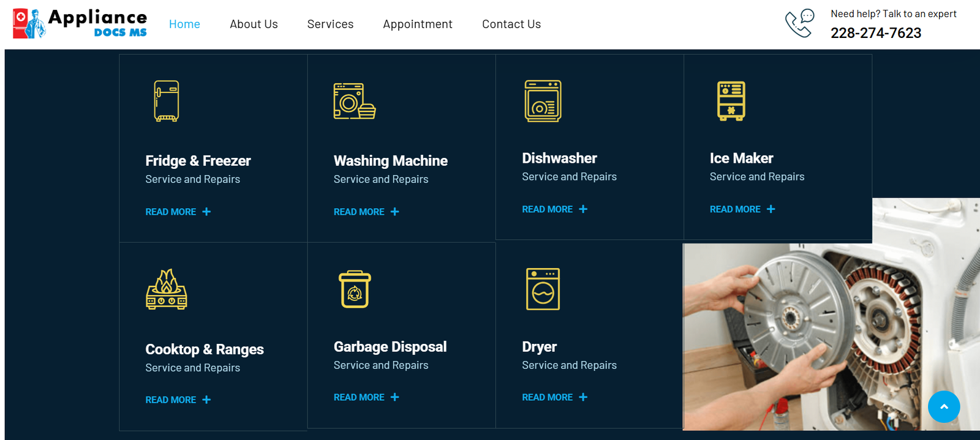
Task: Click 'Service and Repairs' under Garbage Disposal
Action: click(381, 365)
